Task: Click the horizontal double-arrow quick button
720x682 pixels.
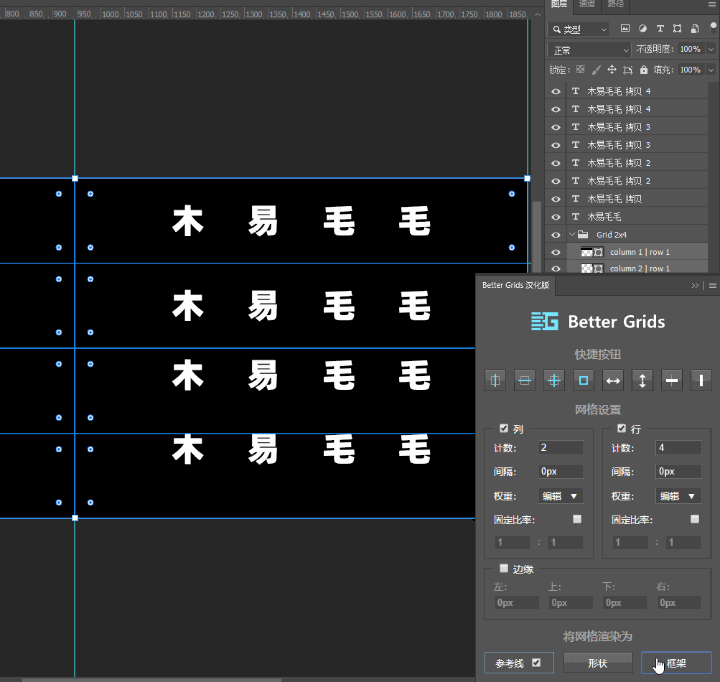Action: (x=613, y=380)
